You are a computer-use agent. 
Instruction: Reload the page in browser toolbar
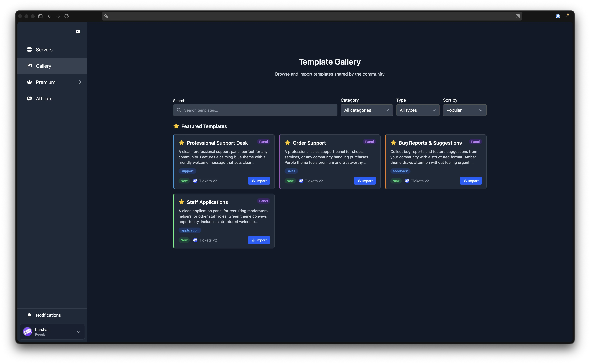67,16
